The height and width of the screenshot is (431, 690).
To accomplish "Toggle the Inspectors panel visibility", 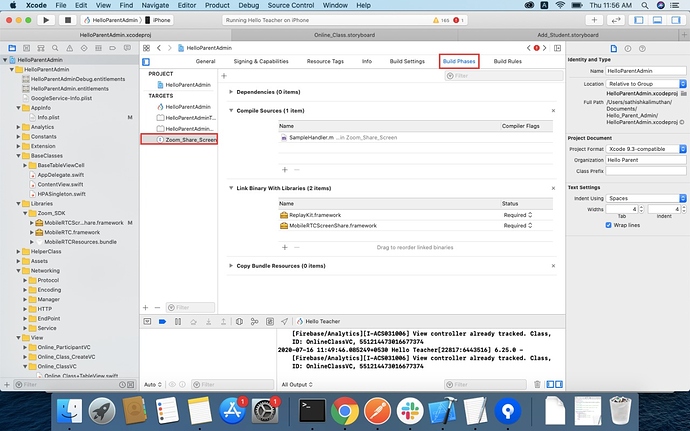I will point(675,20).
